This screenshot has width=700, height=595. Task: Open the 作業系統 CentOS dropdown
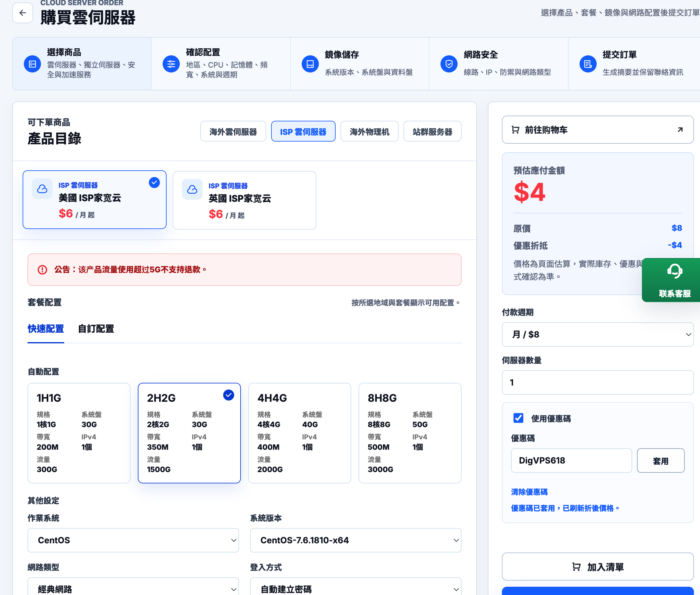point(133,540)
